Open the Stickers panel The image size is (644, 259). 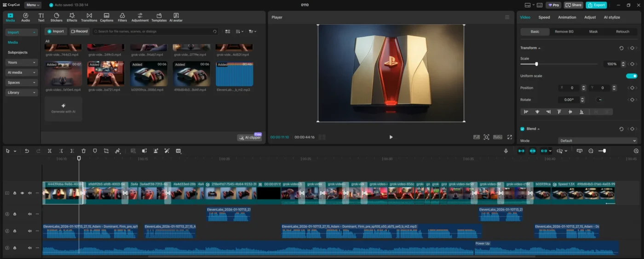click(x=57, y=17)
